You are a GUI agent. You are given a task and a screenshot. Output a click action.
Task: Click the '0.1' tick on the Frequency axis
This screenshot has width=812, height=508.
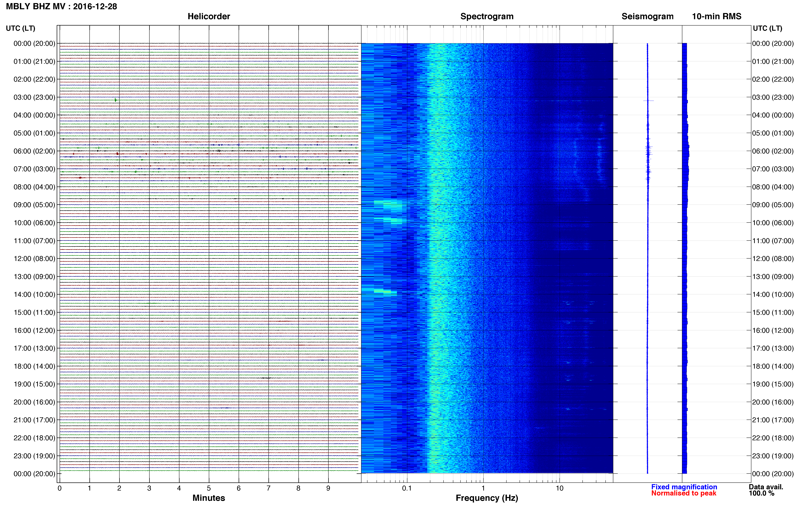pyautogui.click(x=407, y=488)
